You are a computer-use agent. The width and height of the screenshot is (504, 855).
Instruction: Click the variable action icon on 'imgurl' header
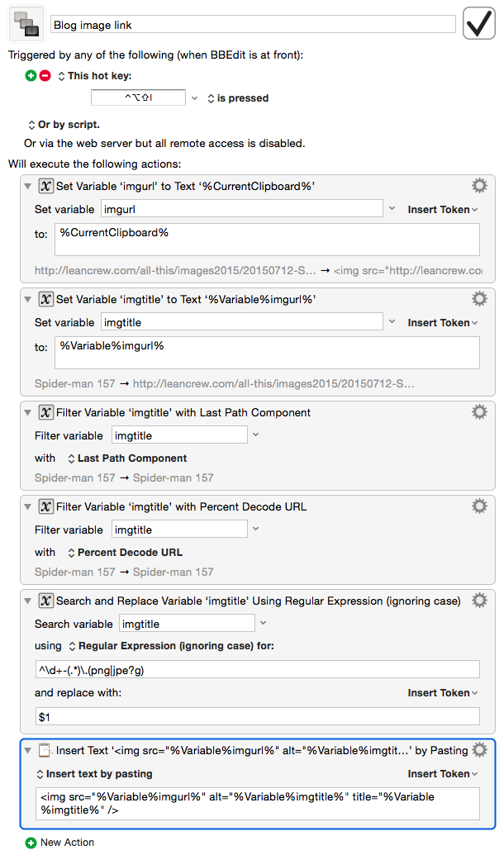45,185
